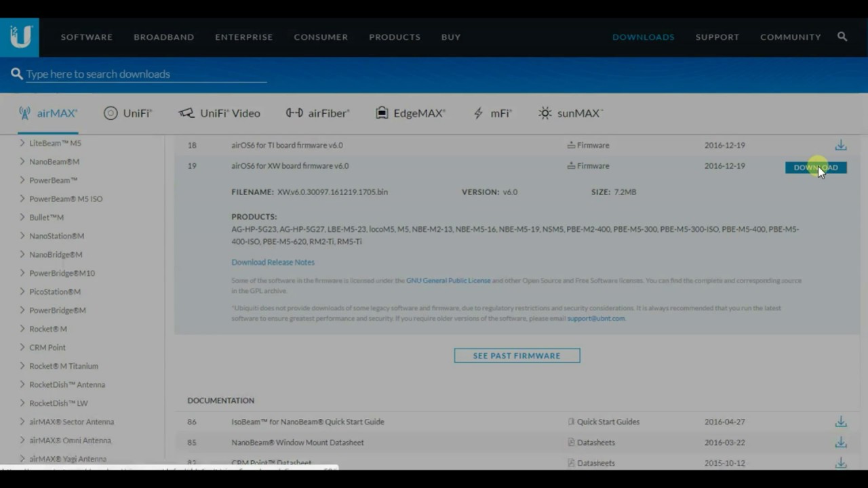The image size is (868, 488).
Task: Open DOWNLOADS in top navigation
Action: coord(644,37)
